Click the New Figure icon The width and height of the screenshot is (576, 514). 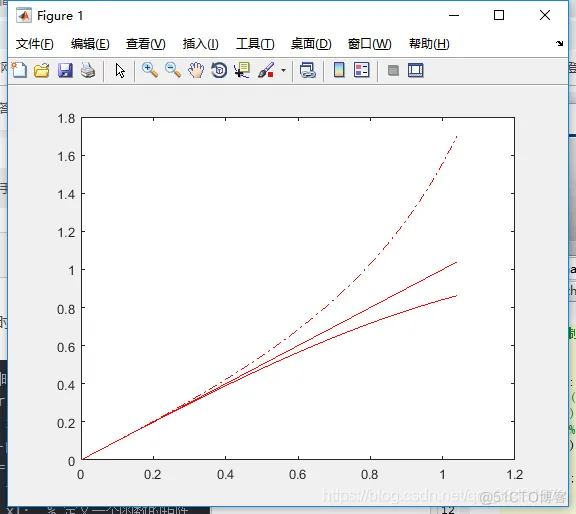pos(19,70)
